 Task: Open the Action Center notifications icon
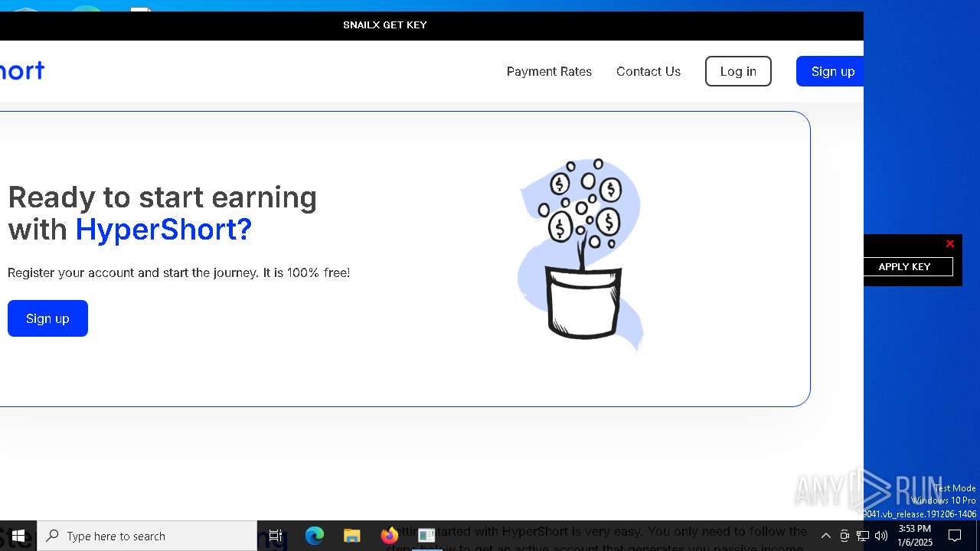[955, 536]
